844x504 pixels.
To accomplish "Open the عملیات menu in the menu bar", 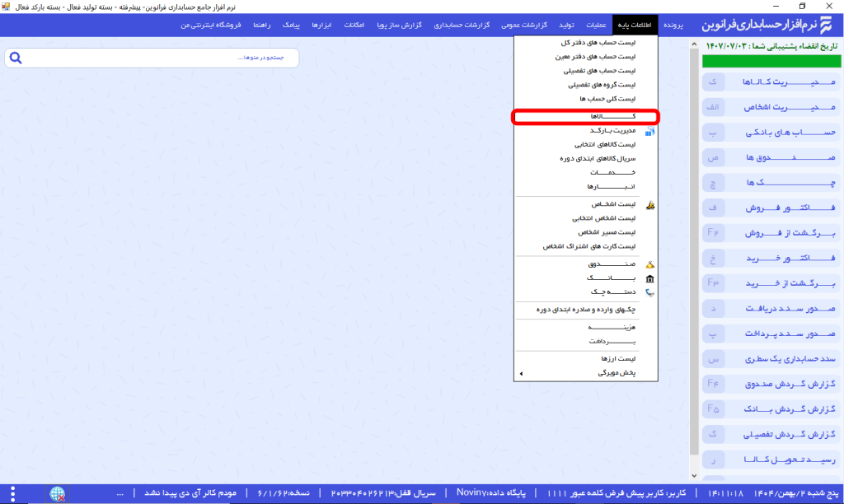I will pyautogui.click(x=600, y=26).
